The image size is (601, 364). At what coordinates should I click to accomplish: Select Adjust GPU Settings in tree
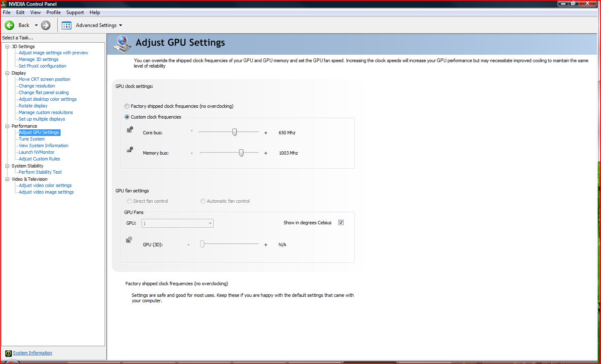click(x=39, y=132)
